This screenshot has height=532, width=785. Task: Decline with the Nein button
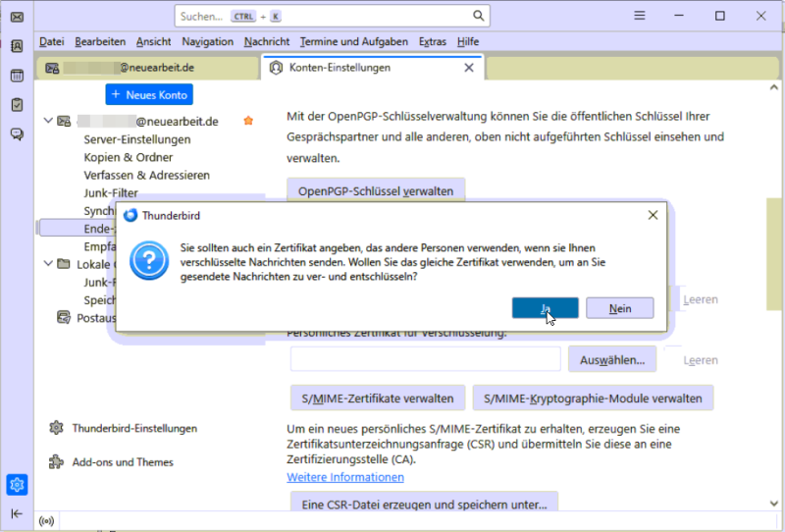tap(620, 308)
